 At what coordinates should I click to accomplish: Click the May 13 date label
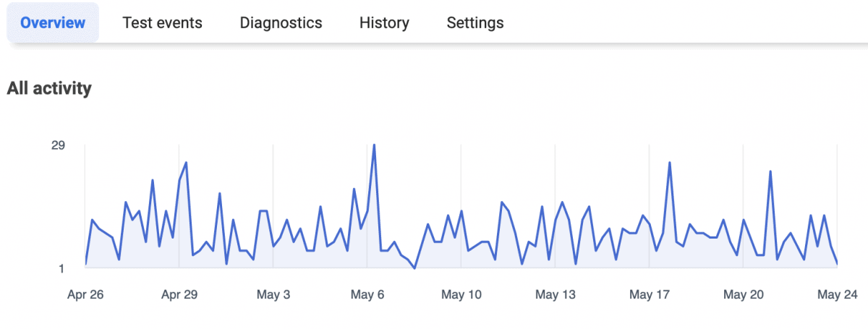pos(556,294)
